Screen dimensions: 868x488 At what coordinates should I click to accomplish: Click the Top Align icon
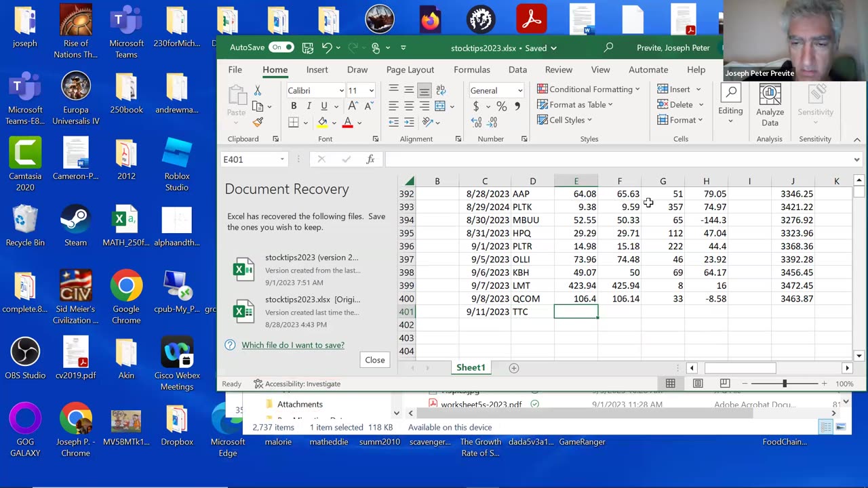pos(393,89)
